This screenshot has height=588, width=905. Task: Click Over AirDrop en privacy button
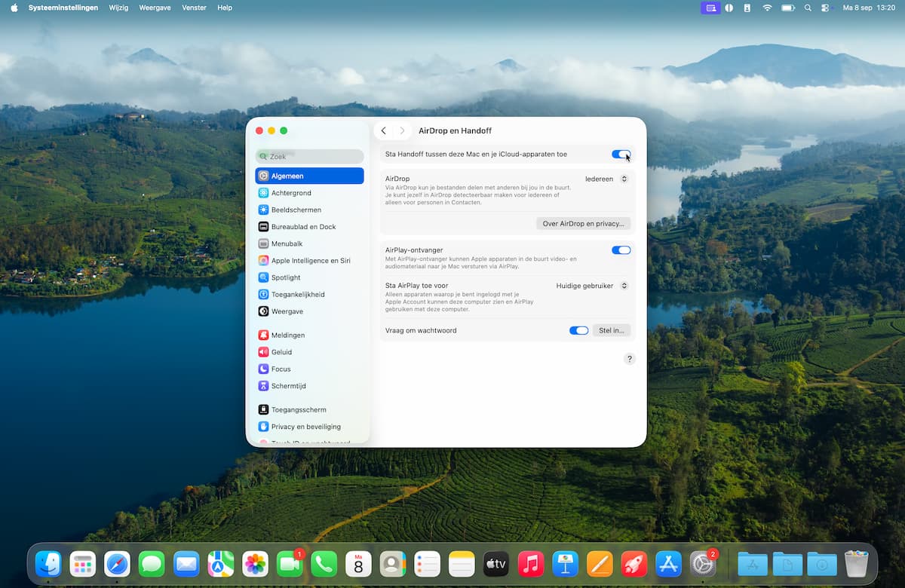click(x=583, y=224)
